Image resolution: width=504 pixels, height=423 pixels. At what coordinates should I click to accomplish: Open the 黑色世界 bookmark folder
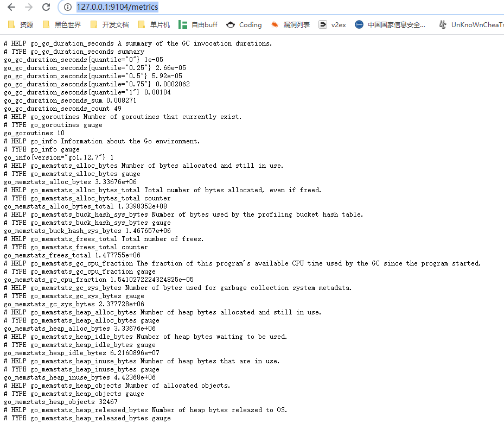point(62,24)
